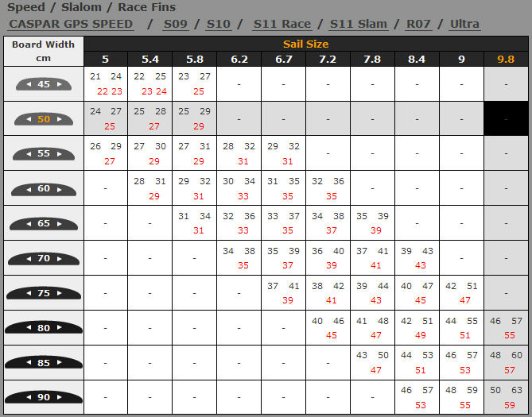Open the CASPAR GPS SPEED link

(x=71, y=24)
